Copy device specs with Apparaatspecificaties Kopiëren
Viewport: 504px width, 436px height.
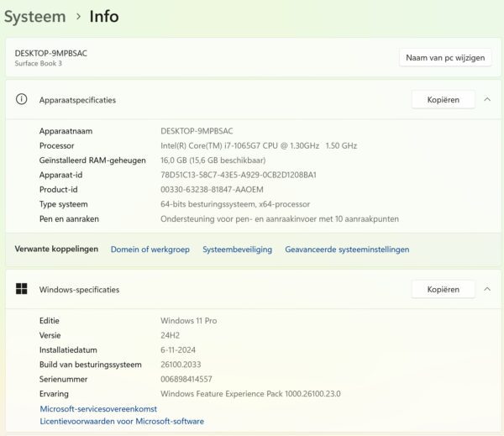click(444, 100)
